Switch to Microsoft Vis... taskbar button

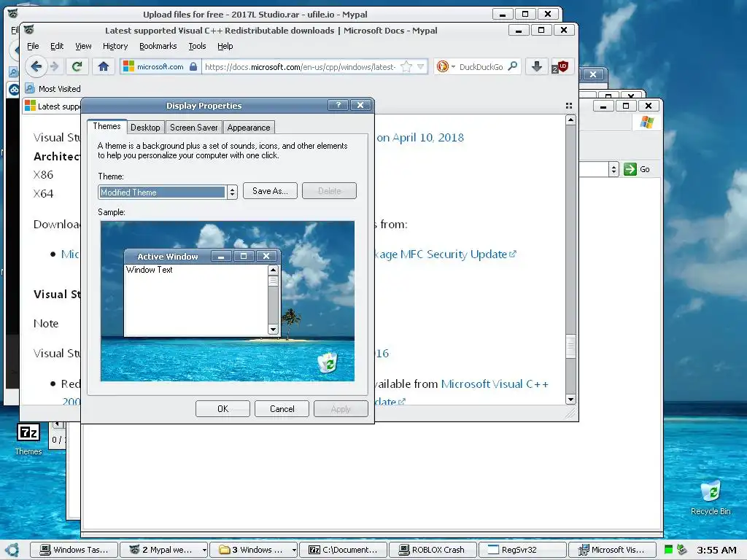612,550
